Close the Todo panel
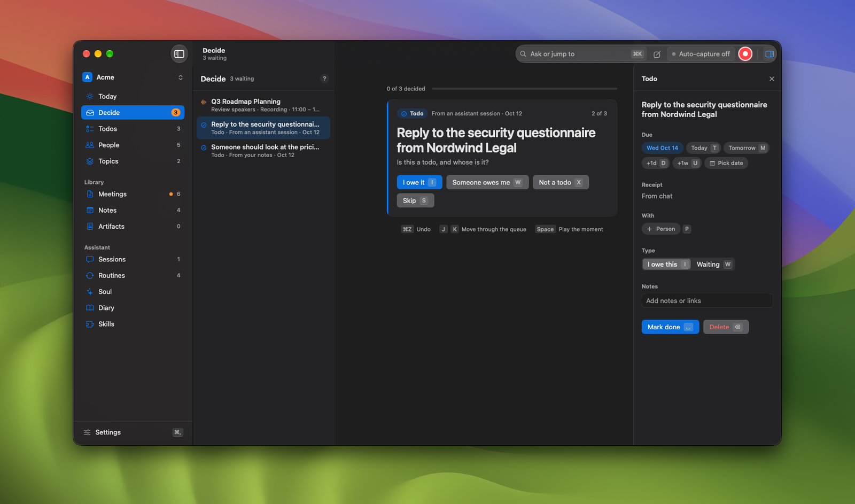Image resolution: width=855 pixels, height=504 pixels. 772,79
